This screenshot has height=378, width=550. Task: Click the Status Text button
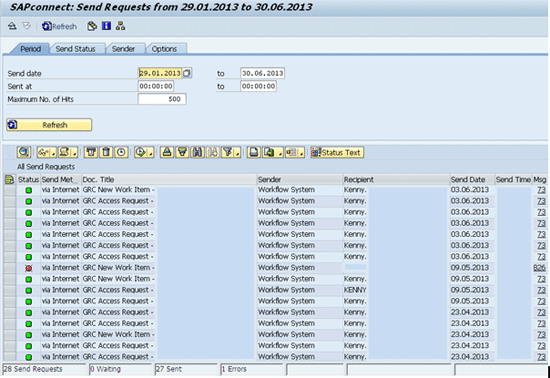click(337, 153)
